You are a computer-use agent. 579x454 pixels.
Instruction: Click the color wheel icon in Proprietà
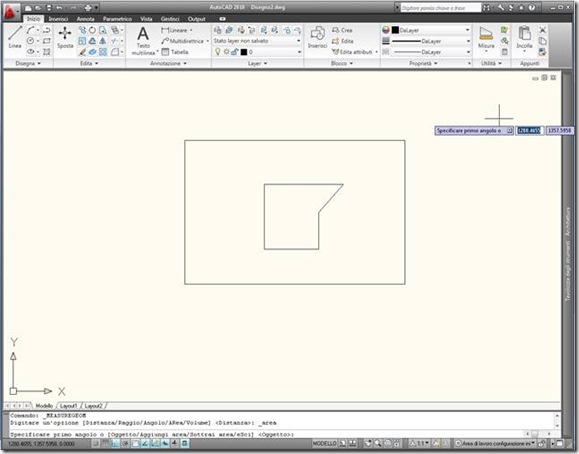386,30
